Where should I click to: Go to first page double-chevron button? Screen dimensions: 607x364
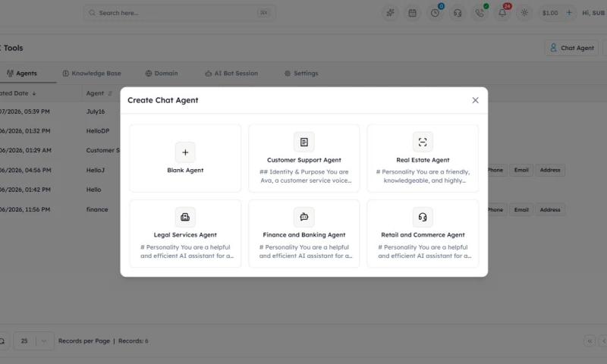click(590, 340)
